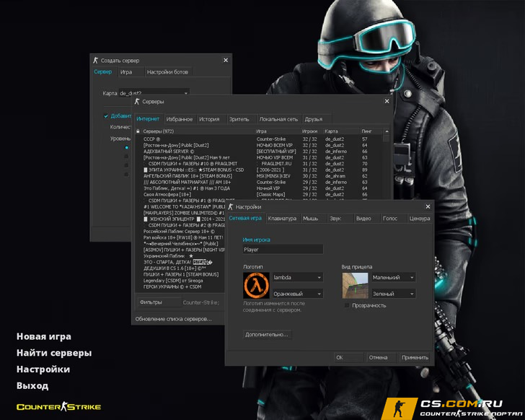Click the scroll-up arrow of the server list

click(x=387, y=131)
